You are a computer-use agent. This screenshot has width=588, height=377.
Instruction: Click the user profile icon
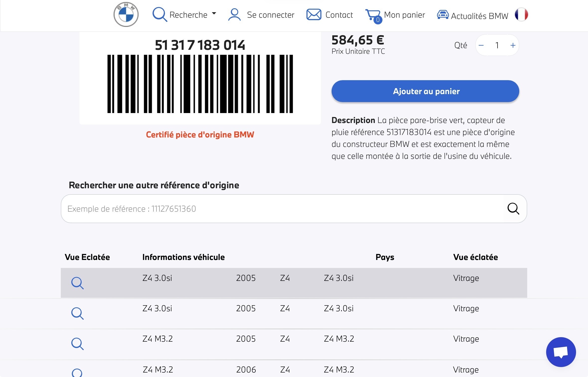[x=234, y=15]
